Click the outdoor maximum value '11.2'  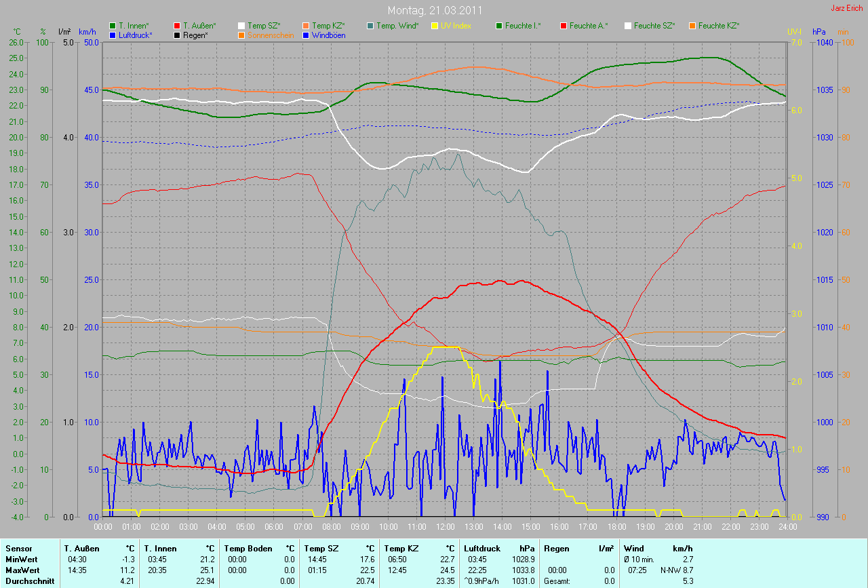127,570
